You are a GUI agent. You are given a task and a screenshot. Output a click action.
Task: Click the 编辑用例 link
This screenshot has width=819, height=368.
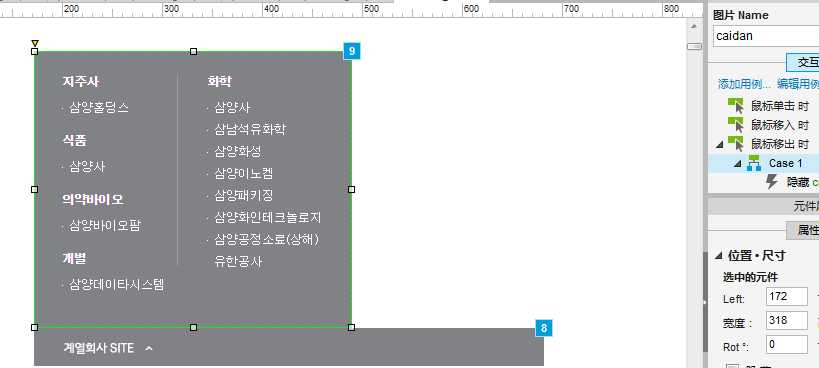pyautogui.click(x=798, y=84)
